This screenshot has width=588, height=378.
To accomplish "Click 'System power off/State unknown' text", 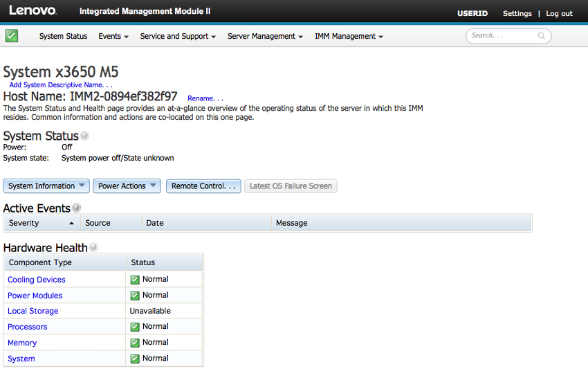I will [x=118, y=158].
